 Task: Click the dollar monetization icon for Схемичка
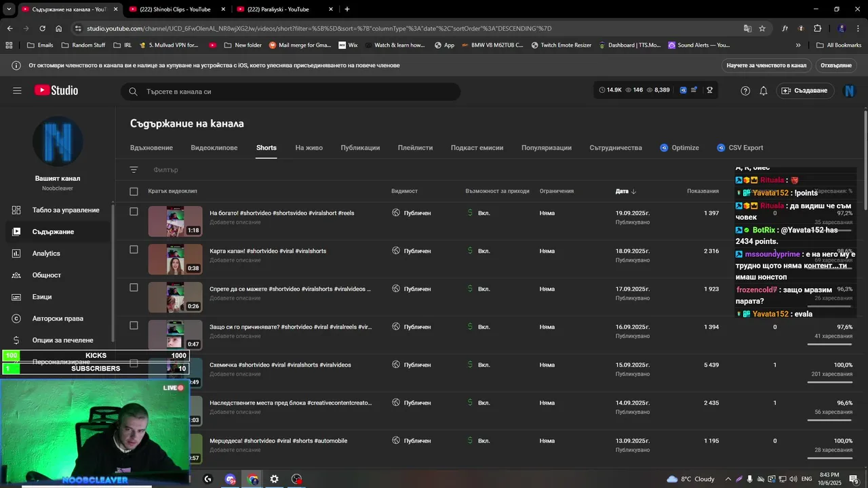[x=470, y=365]
